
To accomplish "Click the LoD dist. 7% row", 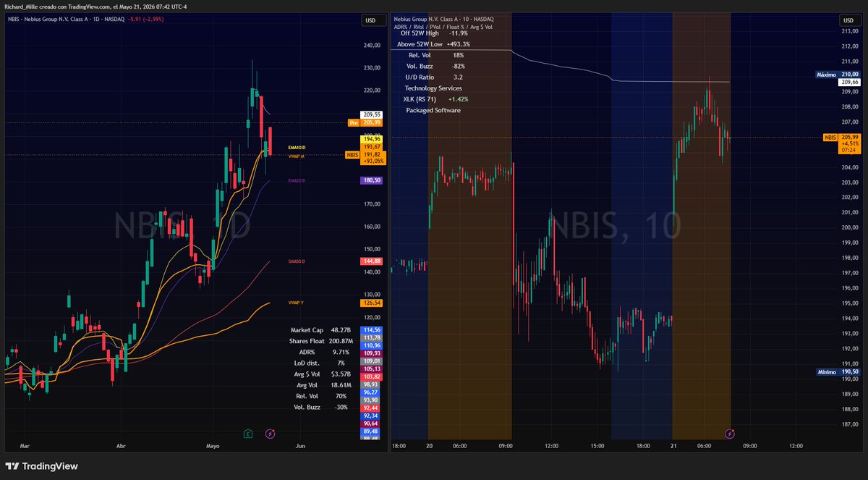I will click(321, 363).
